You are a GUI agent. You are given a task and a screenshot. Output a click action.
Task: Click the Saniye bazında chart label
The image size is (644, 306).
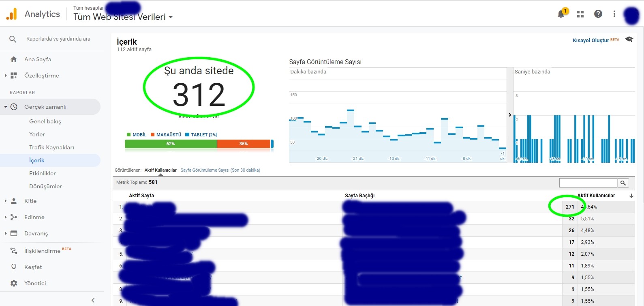[532, 72]
